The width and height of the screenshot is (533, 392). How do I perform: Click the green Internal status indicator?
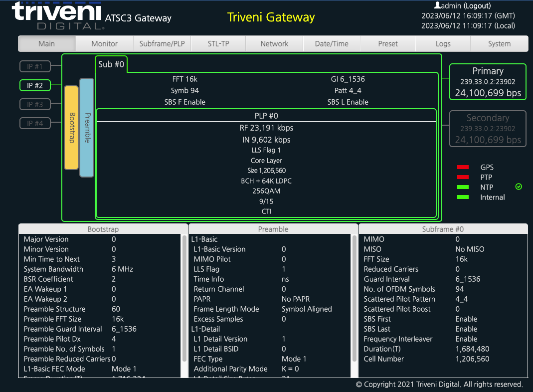pyautogui.click(x=463, y=197)
